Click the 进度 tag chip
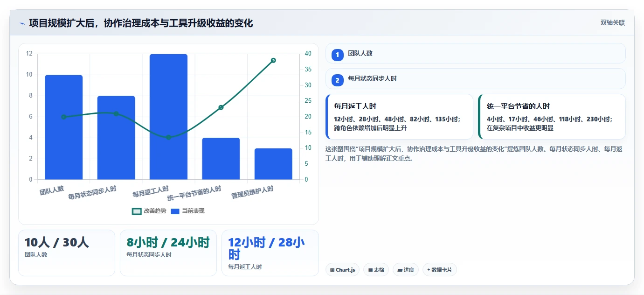 coord(406,270)
